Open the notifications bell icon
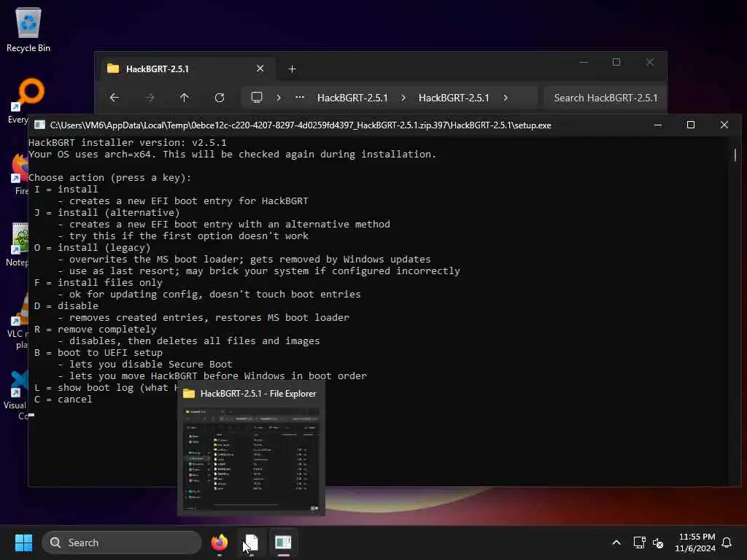This screenshot has height=560, width=747. point(727,542)
